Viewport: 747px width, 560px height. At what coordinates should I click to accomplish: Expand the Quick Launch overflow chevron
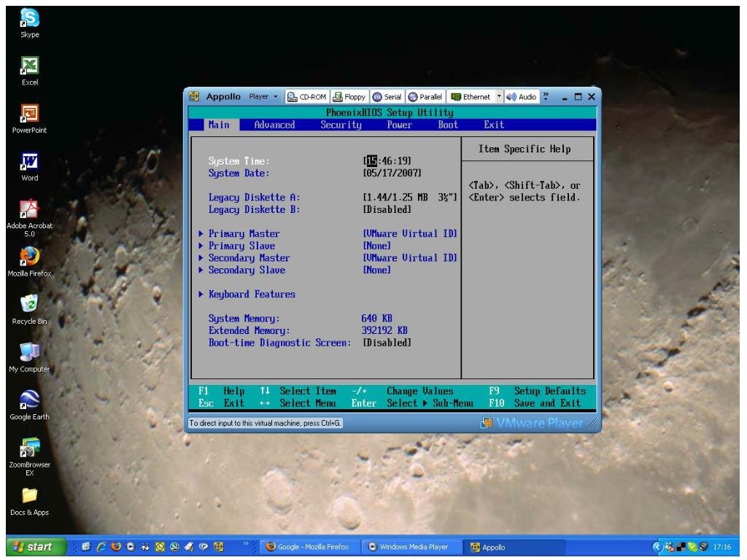coord(246,544)
